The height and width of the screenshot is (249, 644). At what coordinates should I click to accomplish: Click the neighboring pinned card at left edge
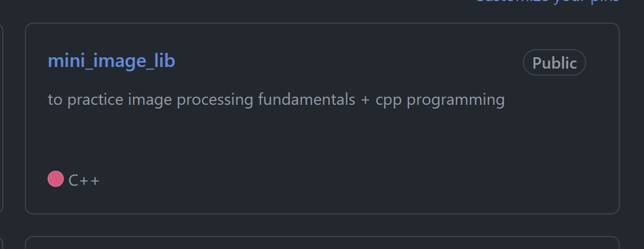point(2,118)
